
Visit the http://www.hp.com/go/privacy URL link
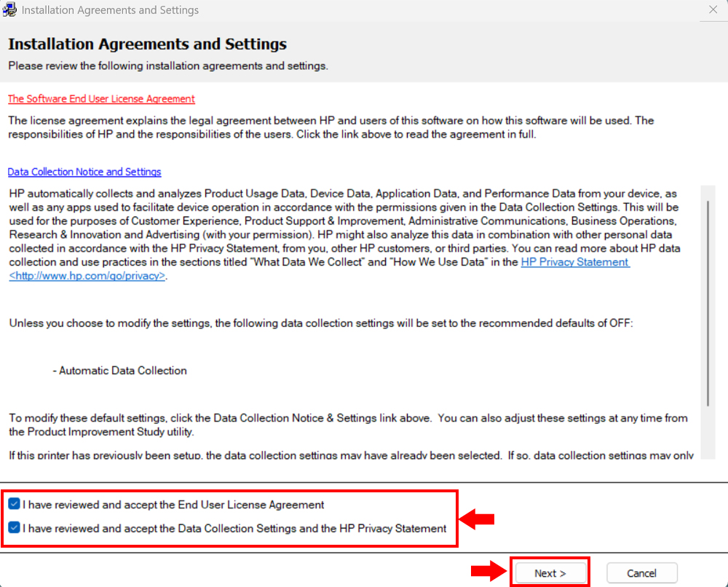click(x=87, y=275)
